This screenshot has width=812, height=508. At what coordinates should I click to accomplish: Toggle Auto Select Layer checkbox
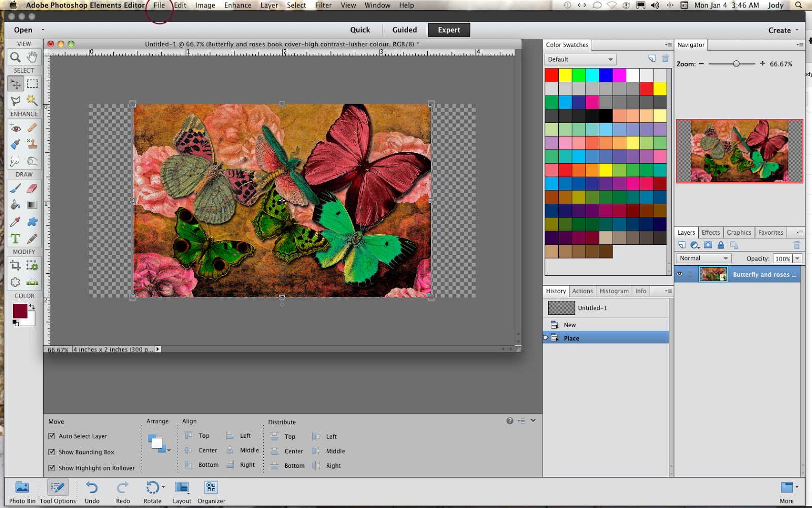[x=51, y=436]
